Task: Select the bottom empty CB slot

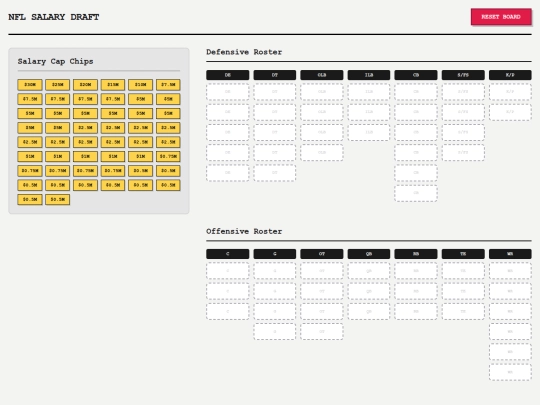Action: click(x=416, y=193)
